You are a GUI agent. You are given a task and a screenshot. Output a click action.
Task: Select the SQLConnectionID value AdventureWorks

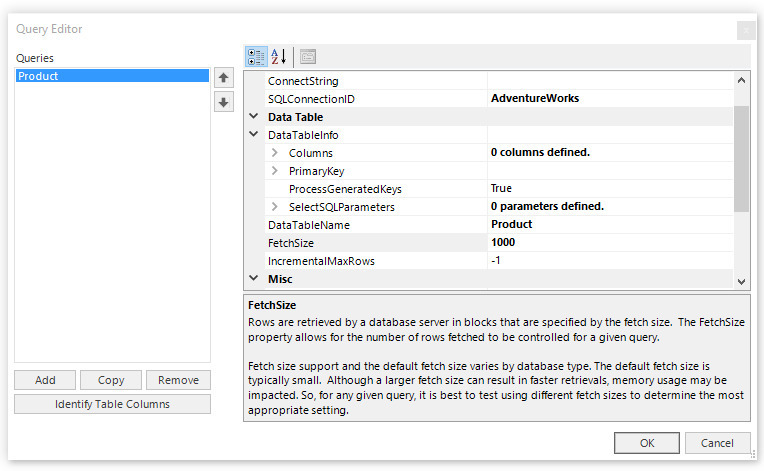(x=611, y=98)
